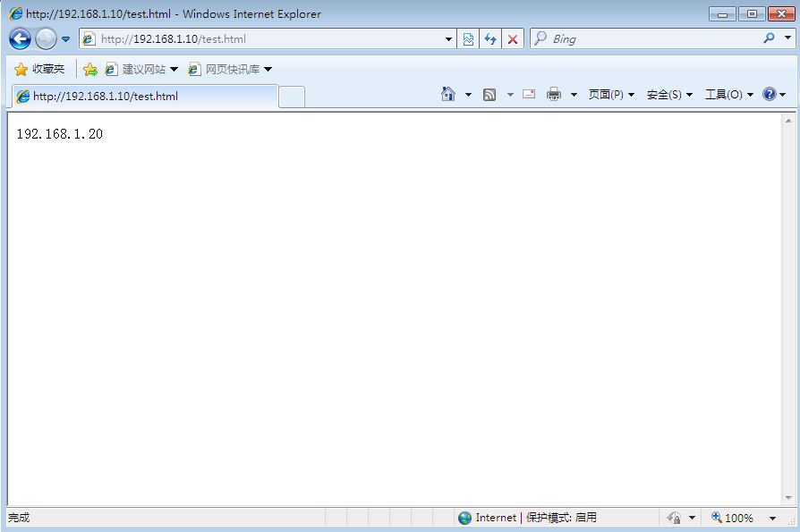The height and width of the screenshot is (532, 800).
Task: Click the page icon in the address bar
Action: coord(89,39)
